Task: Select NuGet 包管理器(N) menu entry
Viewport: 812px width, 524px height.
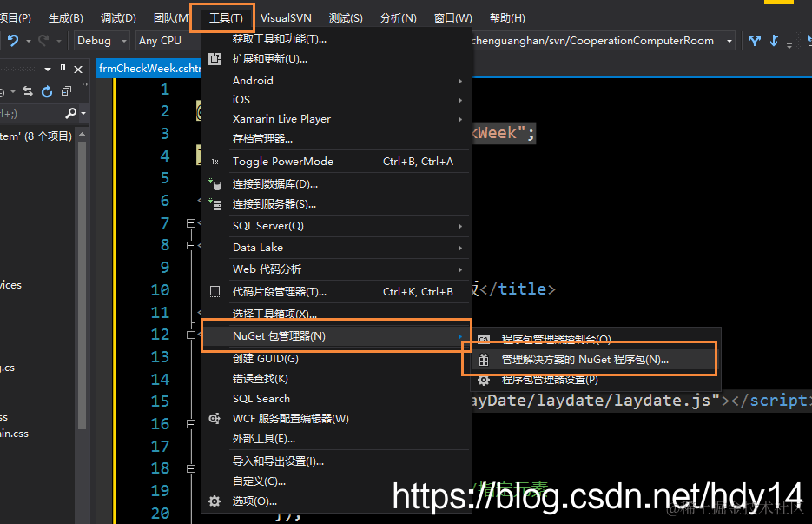Action: click(335, 335)
